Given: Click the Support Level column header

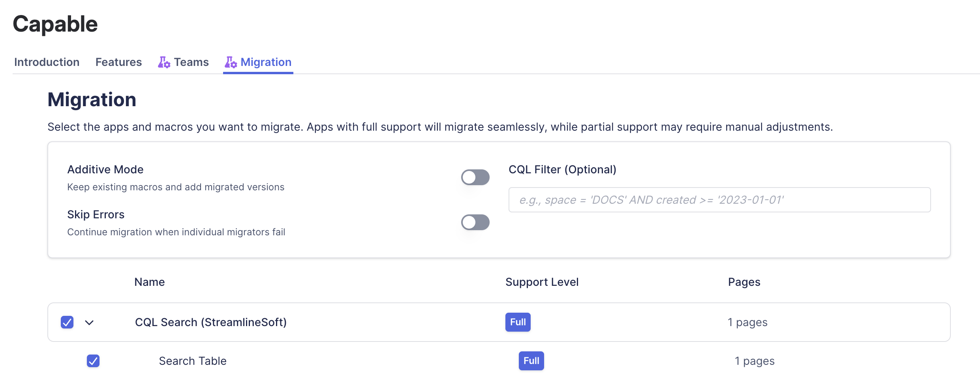Looking at the screenshot, I should point(542,282).
